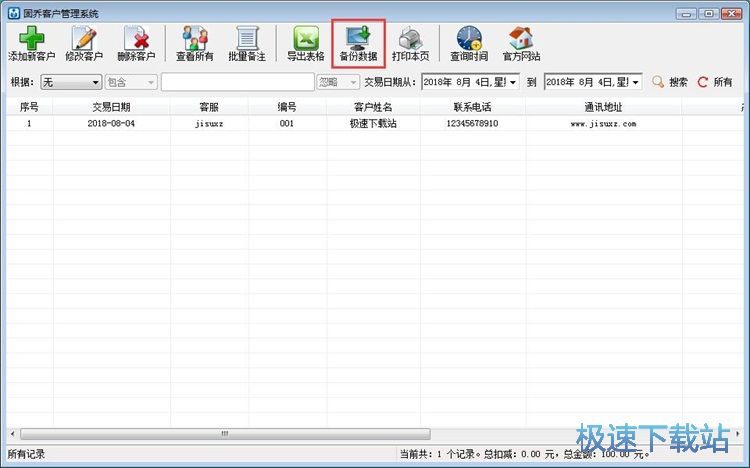
Task: Sort by 客户姓名 column header
Action: tap(373, 107)
